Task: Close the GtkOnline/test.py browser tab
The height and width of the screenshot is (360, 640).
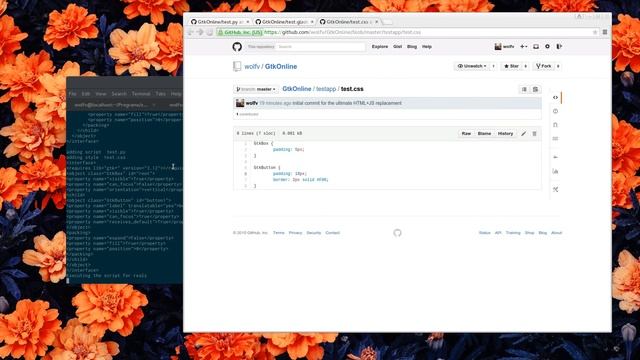Action: (248, 22)
